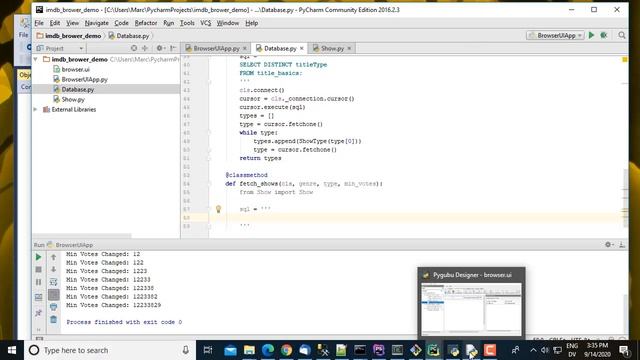Open the Edit menu
This screenshot has height=360, width=640.
[x=55, y=23]
